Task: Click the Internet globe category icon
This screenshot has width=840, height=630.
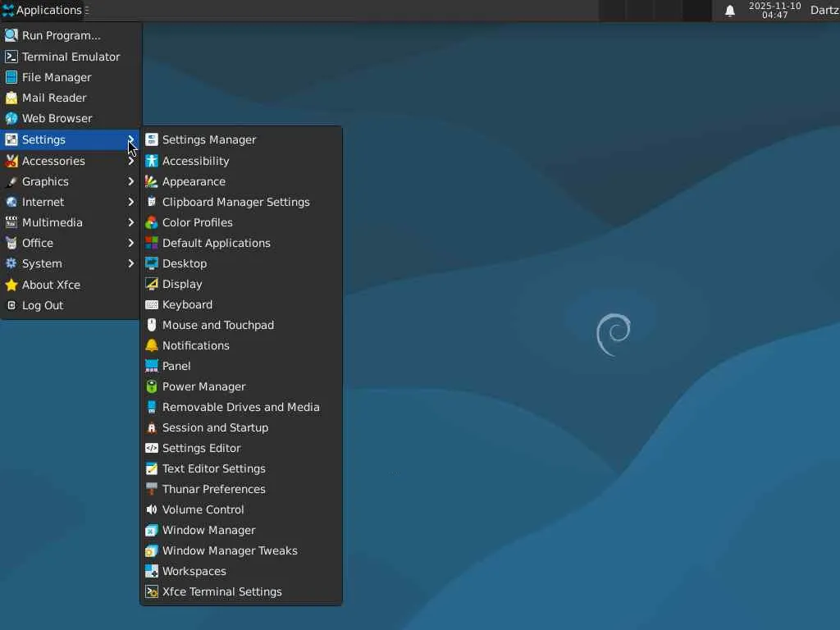Action: [x=11, y=202]
